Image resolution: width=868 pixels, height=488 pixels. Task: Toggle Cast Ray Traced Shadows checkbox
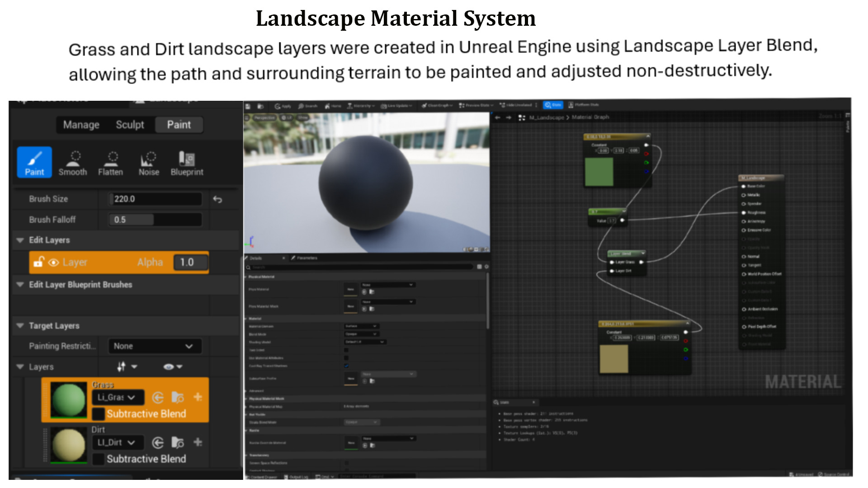(346, 366)
